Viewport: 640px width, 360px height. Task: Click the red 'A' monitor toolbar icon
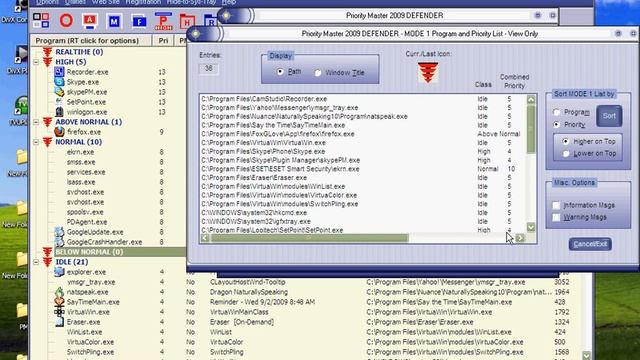pos(90,21)
